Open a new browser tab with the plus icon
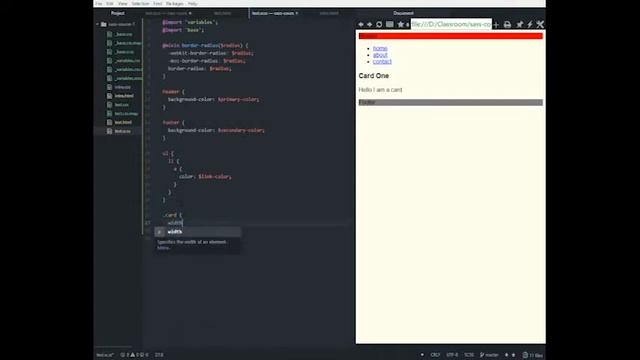Viewport: 640px width, 360px height. point(496,25)
